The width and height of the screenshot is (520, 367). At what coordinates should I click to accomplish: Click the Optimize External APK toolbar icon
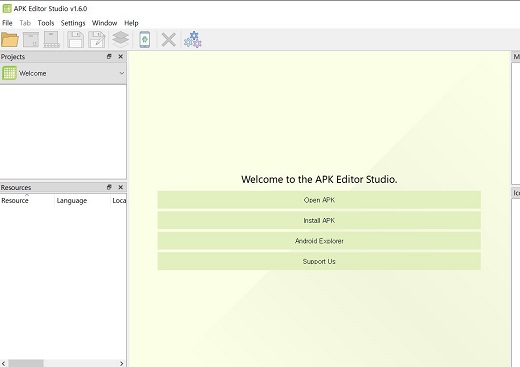tap(31, 40)
